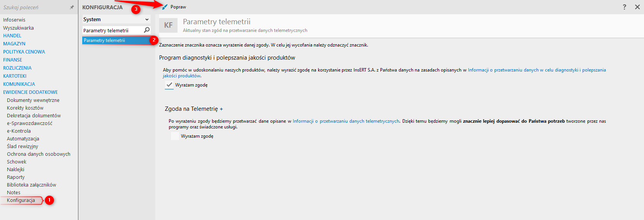The width and height of the screenshot is (644, 220).
Task: Open help with the question mark
Action: 624,7
